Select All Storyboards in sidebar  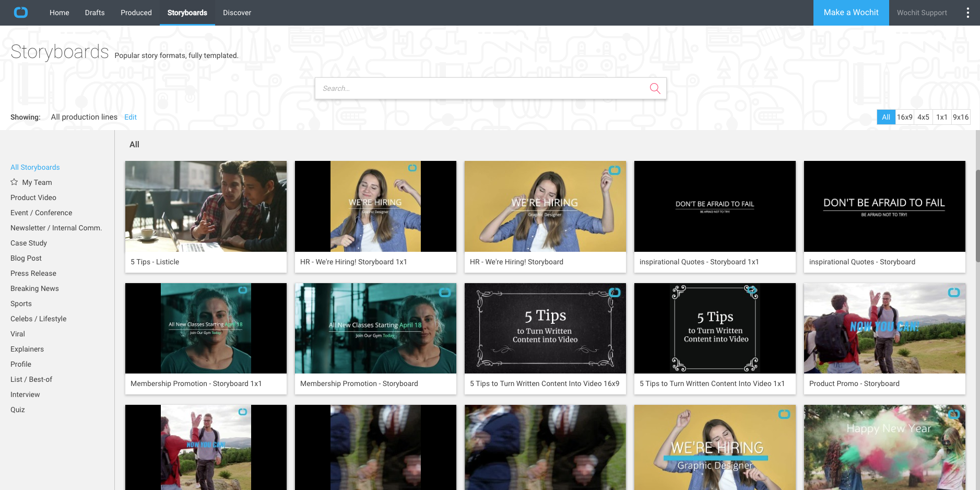coord(35,167)
